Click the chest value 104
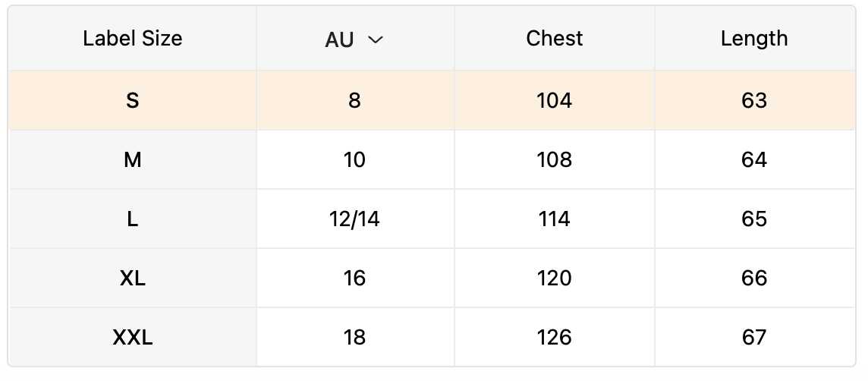868x381 pixels. click(554, 100)
